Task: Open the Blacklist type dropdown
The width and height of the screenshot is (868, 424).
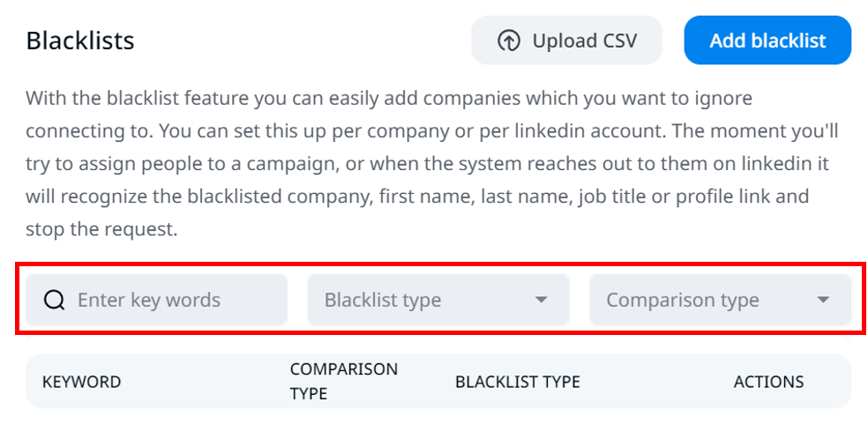Action: 438,300
